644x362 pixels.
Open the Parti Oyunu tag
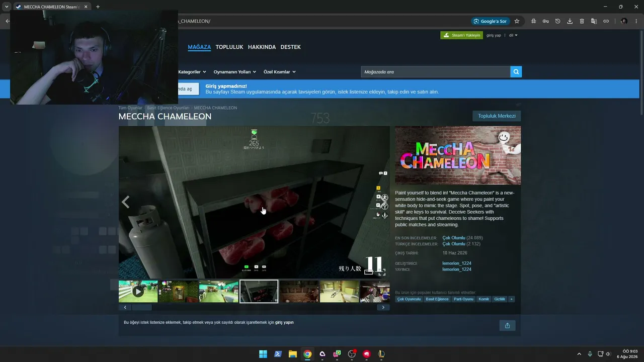(x=463, y=299)
